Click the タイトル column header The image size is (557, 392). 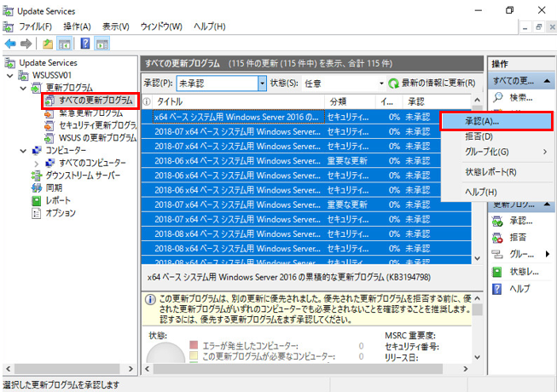click(x=230, y=101)
